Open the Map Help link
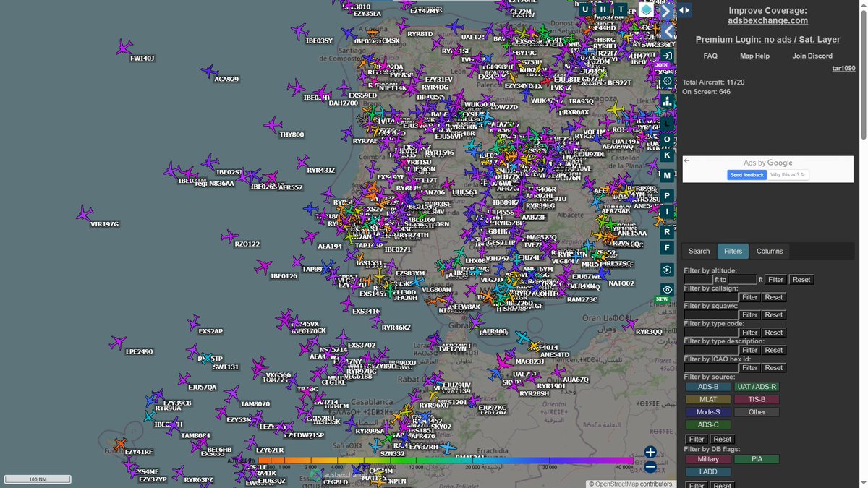This screenshot has height=488, width=868. 754,56
